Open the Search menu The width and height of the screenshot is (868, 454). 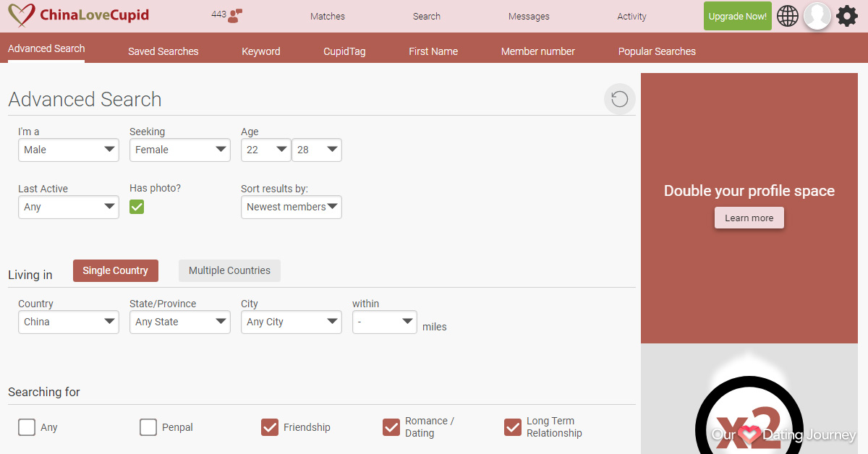tap(427, 17)
